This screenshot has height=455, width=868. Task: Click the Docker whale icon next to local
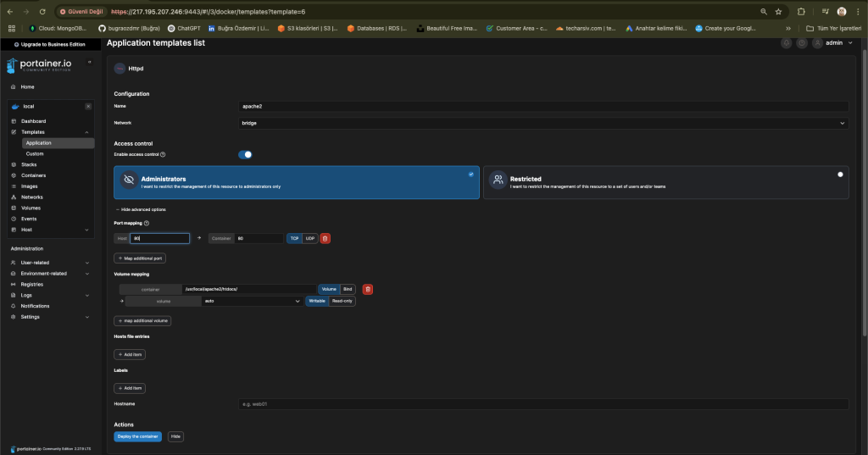(15, 106)
